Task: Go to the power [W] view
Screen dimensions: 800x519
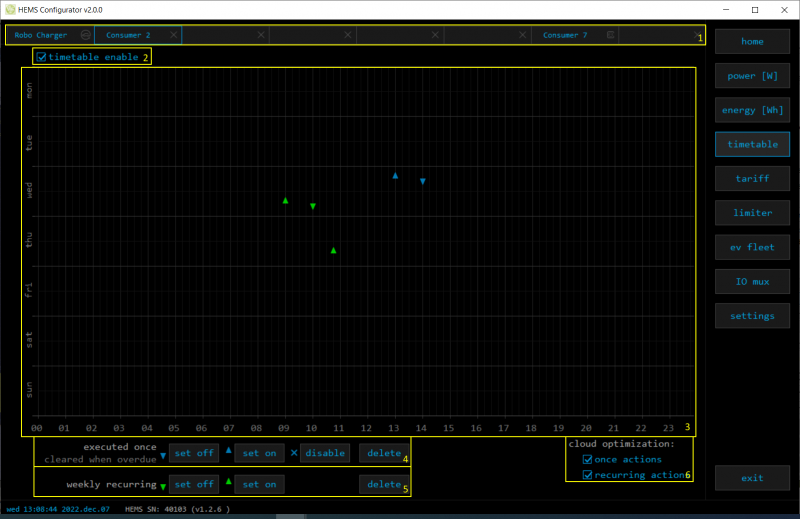Action: coord(752,76)
